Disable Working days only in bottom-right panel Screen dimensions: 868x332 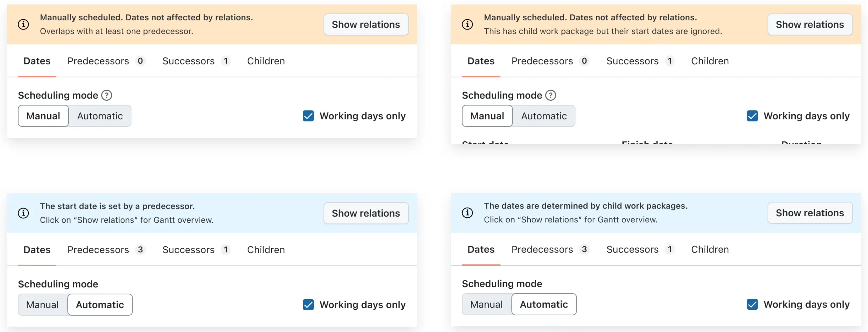click(752, 304)
